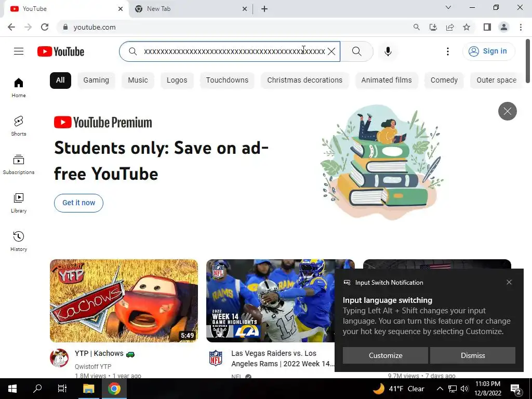532x399 pixels.
Task: Click the Chrome zoom magnifier in address bar
Action: (x=416, y=27)
